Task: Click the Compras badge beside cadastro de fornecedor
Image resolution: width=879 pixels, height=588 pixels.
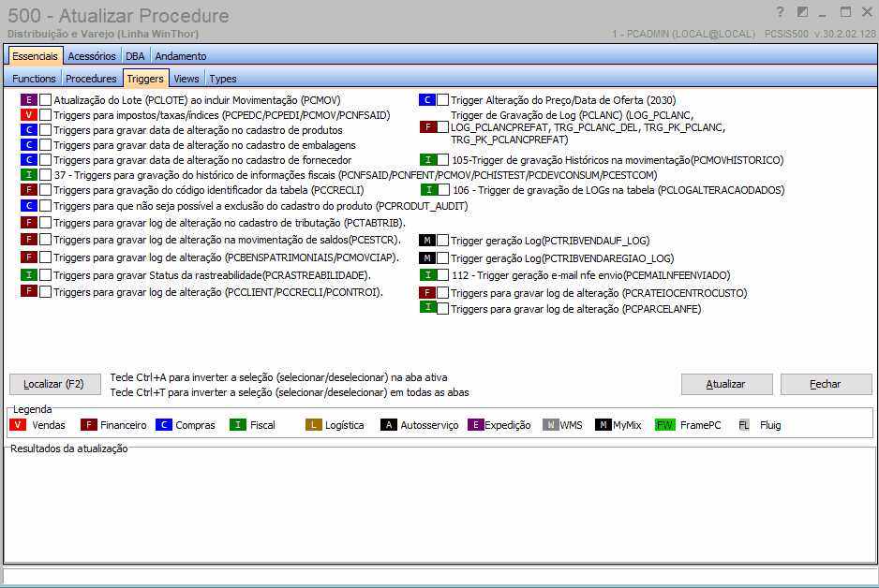Action: click(x=29, y=160)
